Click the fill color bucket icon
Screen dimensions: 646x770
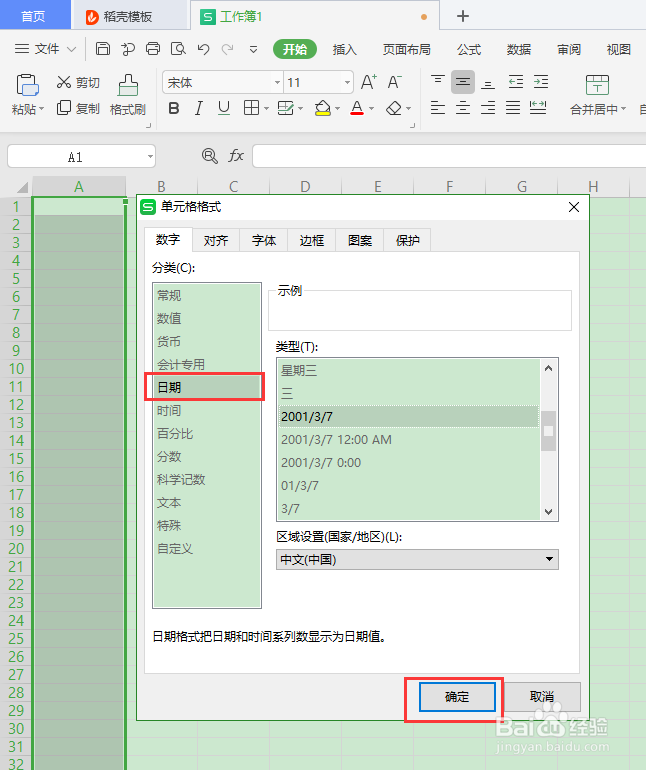323,108
